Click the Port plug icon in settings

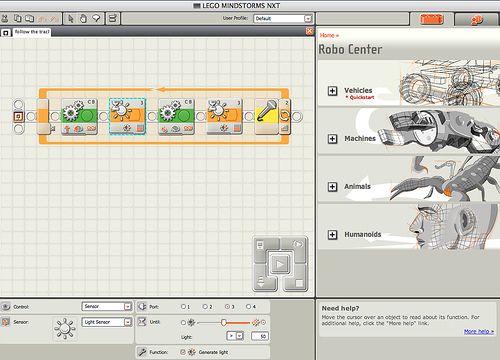coord(142,306)
